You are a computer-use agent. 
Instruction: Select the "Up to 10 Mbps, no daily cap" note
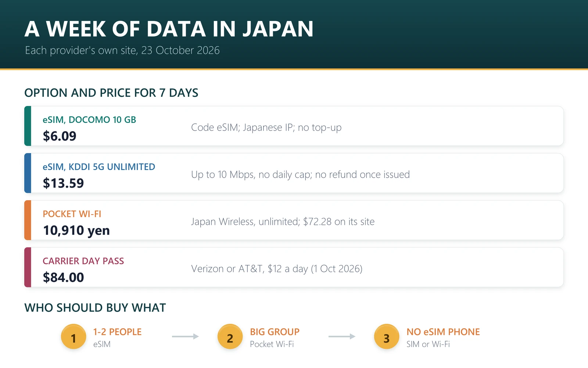point(252,174)
